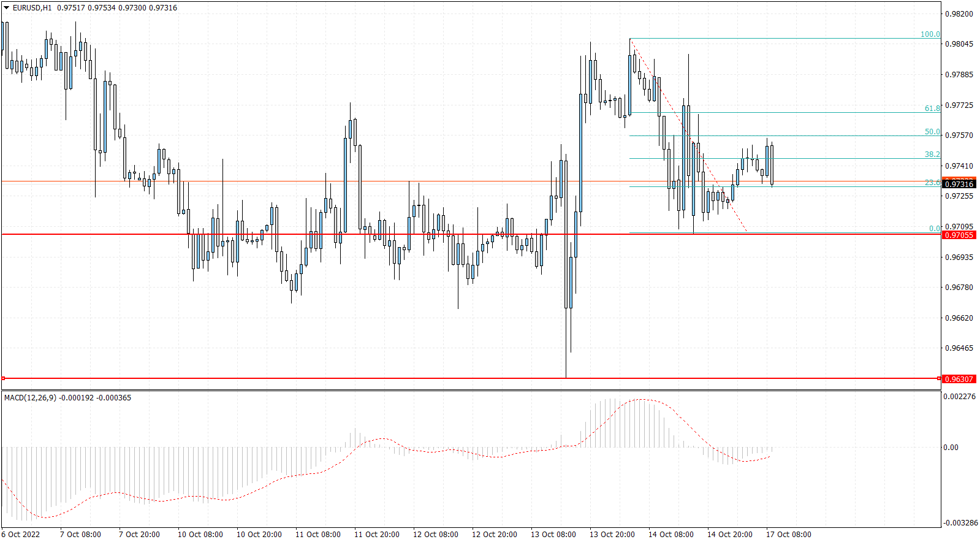Click the 0.96780 price scale label
Screen dimensions: 980x542
(959, 288)
